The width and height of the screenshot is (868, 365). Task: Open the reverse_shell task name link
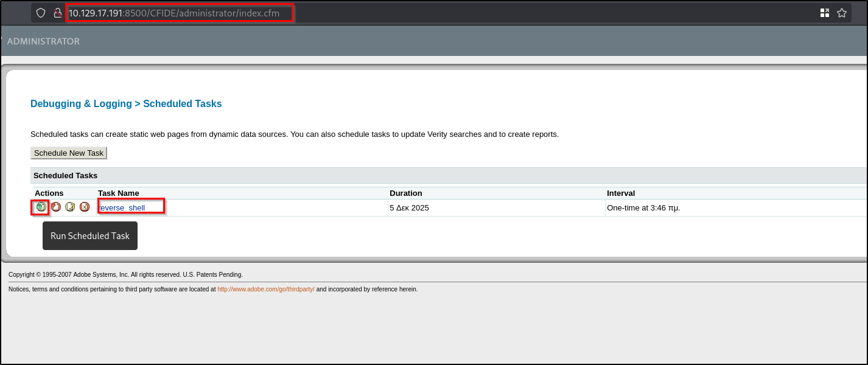[x=122, y=208]
